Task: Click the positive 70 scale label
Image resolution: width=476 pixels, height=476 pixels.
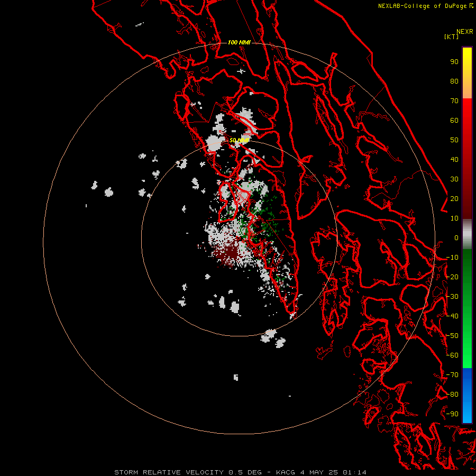Action: coord(454,101)
